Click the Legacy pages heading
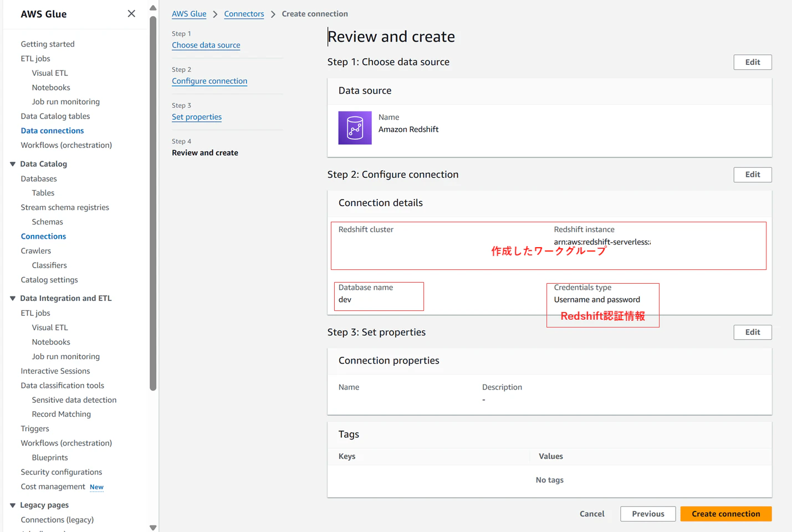The image size is (792, 532). click(x=44, y=505)
